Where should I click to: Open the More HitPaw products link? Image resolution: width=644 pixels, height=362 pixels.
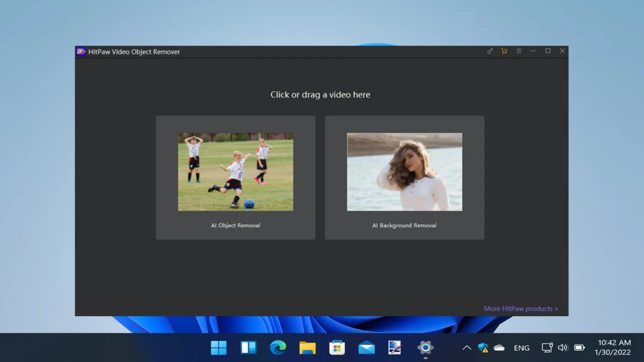[x=521, y=309]
